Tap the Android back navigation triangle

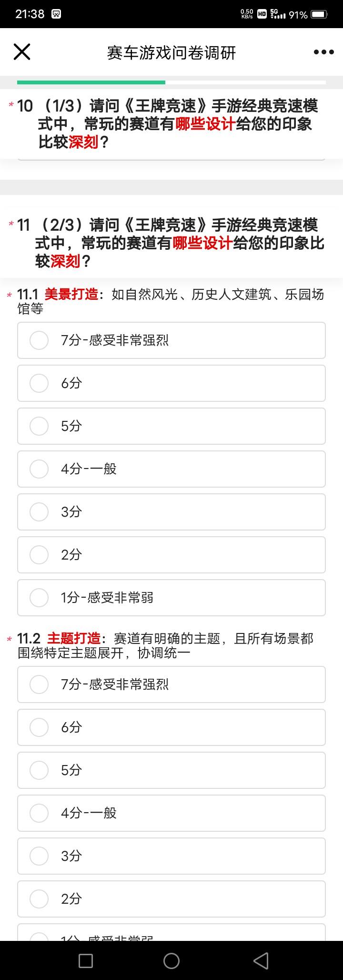pos(261,961)
